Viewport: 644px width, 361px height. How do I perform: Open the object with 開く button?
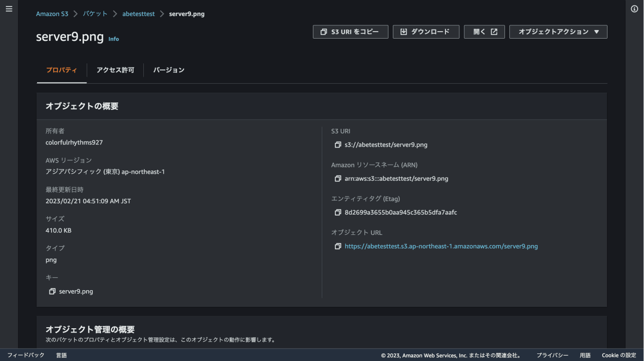coord(485,32)
